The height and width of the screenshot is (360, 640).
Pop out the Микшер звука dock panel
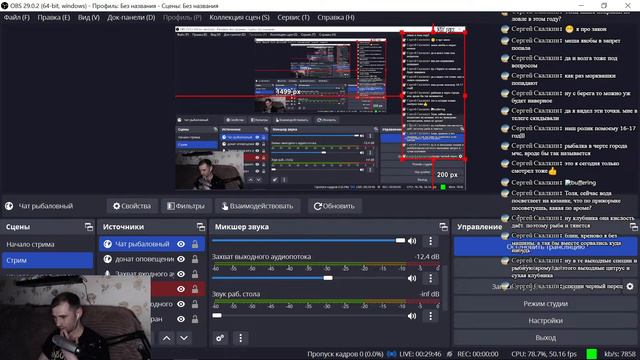443,227
